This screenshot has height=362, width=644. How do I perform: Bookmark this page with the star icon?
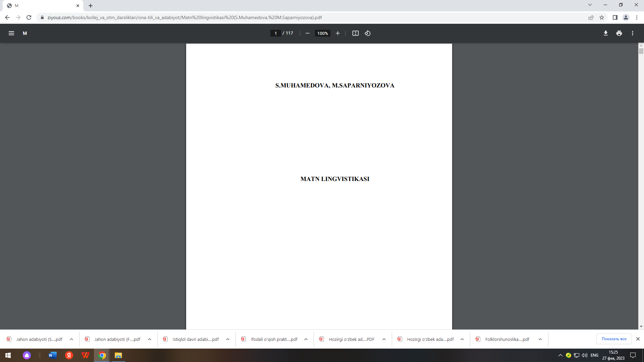click(602, 17)
